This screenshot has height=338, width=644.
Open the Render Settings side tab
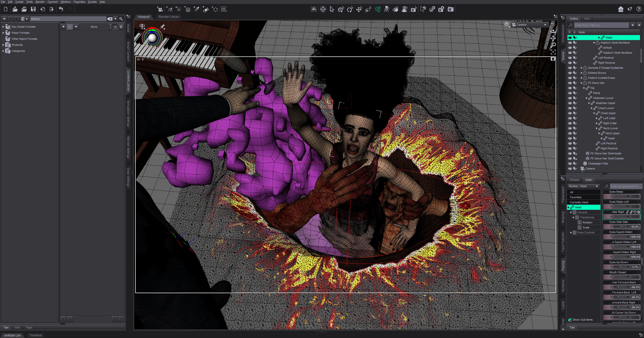point(128,147)
